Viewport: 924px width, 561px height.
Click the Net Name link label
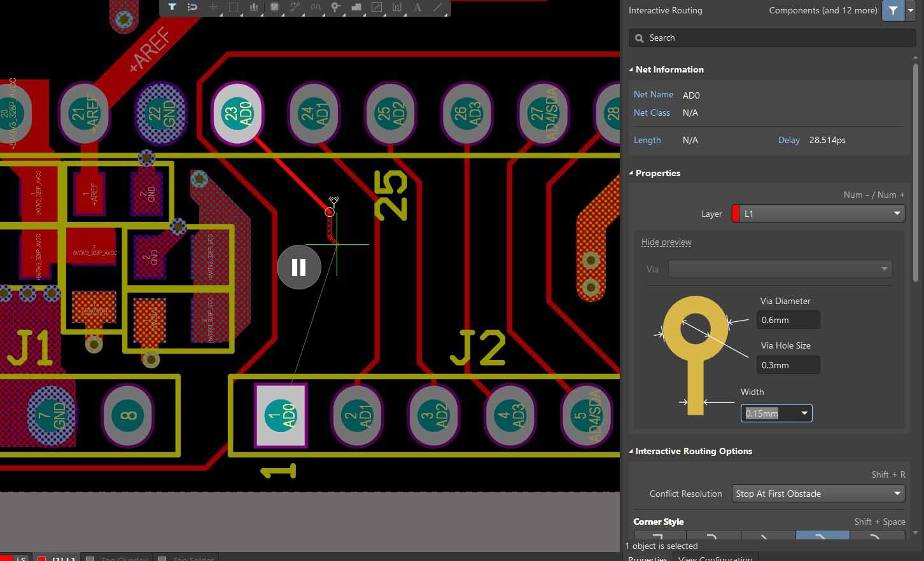(x=653, y=94)
